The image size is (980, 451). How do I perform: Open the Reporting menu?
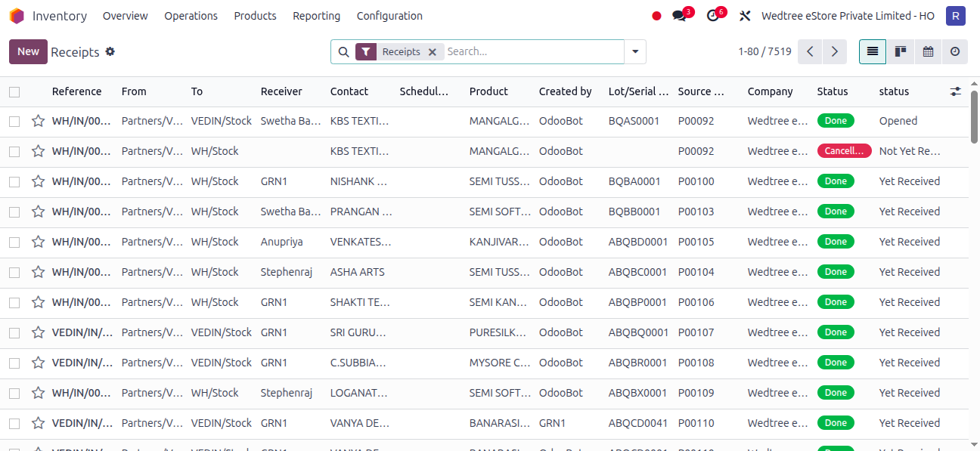[316, 15]
